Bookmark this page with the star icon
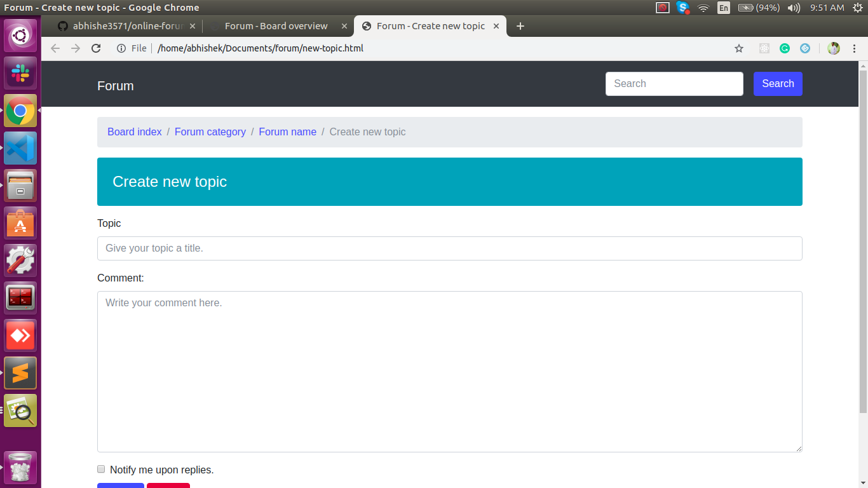868x488 pixels. 738,48
